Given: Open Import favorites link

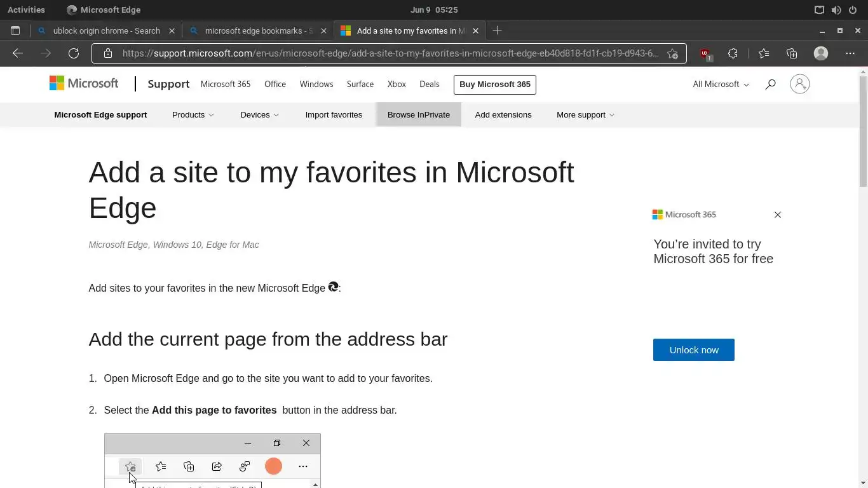Looking at the screenshot, I should (334, 115).
